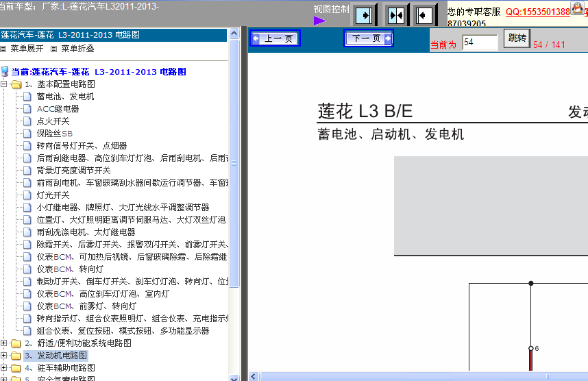Image resolution: width=588 pixels, height=381 pixels.
Task: Click the page icon beside 点火开关
Action: click(x=27, y=121)
